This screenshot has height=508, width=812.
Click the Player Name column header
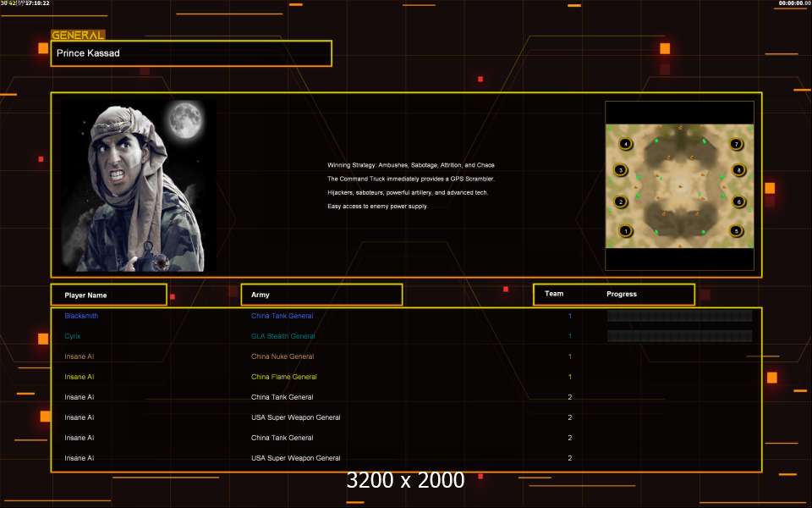pos(108,295)
